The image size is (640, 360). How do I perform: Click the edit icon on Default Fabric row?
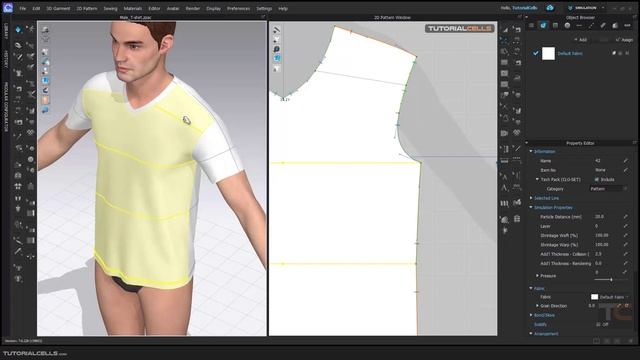click(613, 53)
